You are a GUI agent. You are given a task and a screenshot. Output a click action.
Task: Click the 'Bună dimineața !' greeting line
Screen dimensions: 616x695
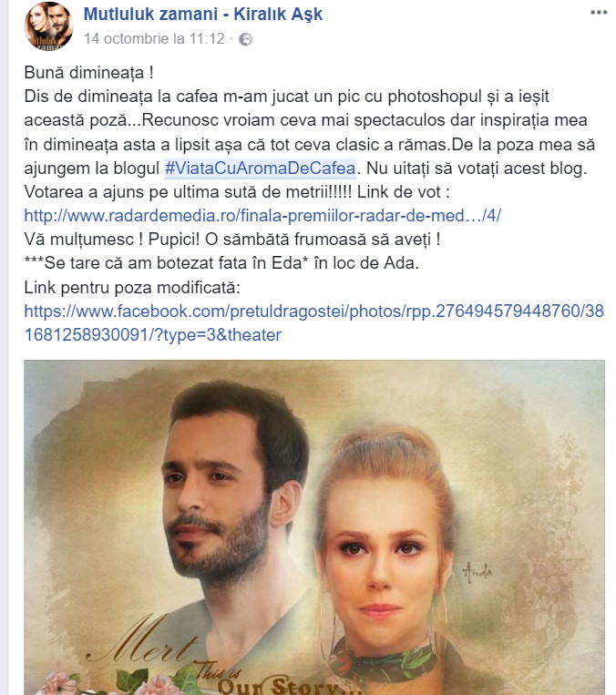coord(88,73)
